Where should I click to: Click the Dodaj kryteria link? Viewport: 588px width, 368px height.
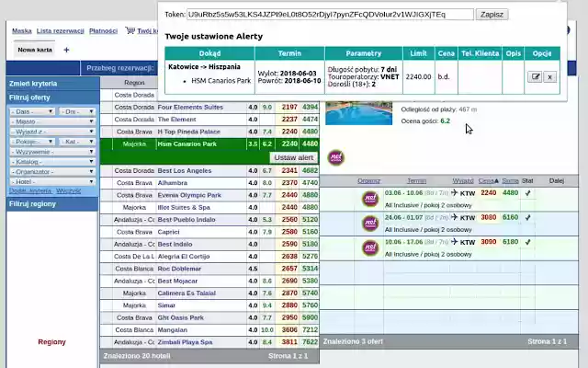point(30,191)
